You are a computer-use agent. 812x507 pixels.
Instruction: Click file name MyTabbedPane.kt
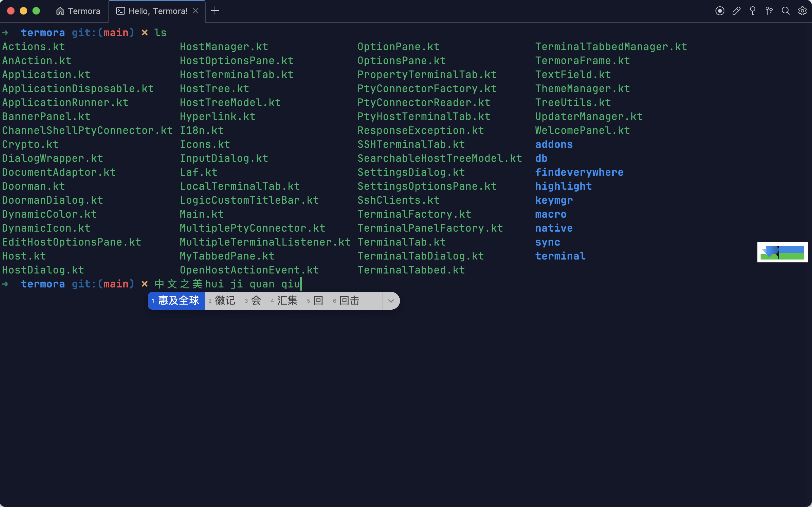point(227,256)
